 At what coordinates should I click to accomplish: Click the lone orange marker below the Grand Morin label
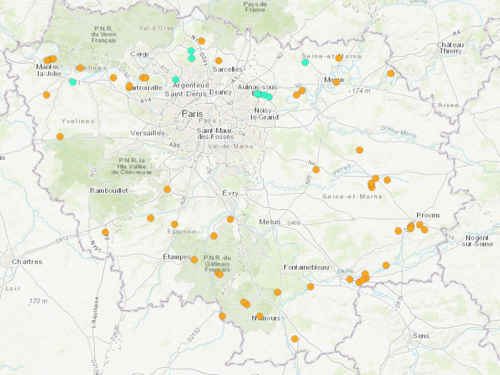[359, 150]
